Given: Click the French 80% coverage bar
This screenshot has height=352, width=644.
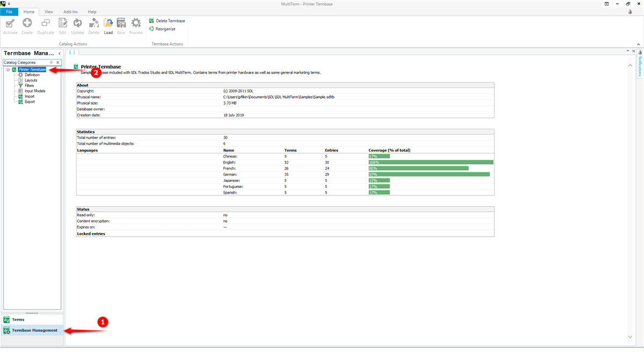Looking at the screenshot, I should pyautogui.click(x=419, y=168).
